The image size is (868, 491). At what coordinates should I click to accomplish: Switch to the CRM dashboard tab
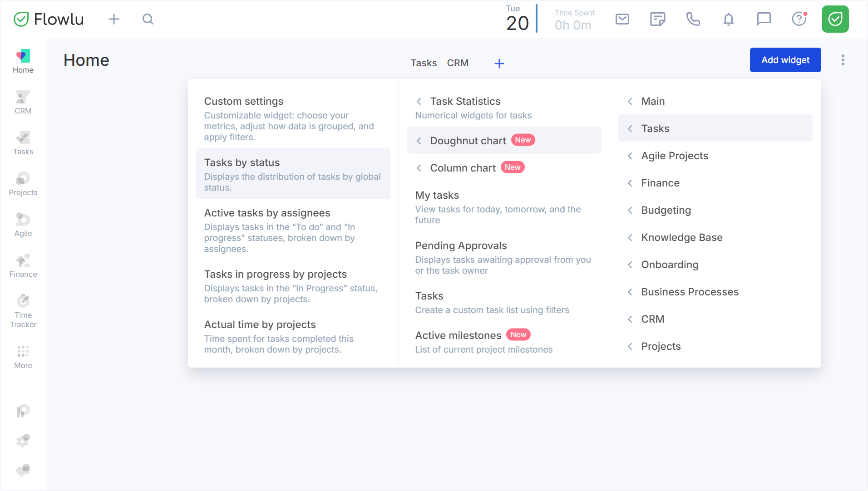click(458, 63)
